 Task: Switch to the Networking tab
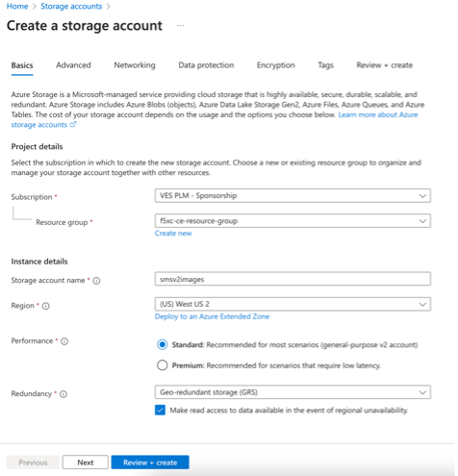pyautogui.click(x=135, y=65)
